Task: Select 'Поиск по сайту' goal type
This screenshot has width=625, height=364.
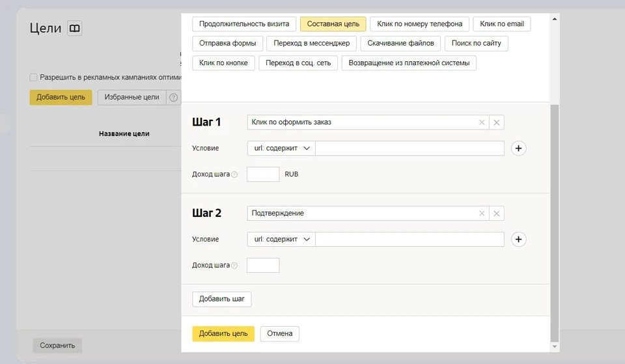Action: pos(477,44)
